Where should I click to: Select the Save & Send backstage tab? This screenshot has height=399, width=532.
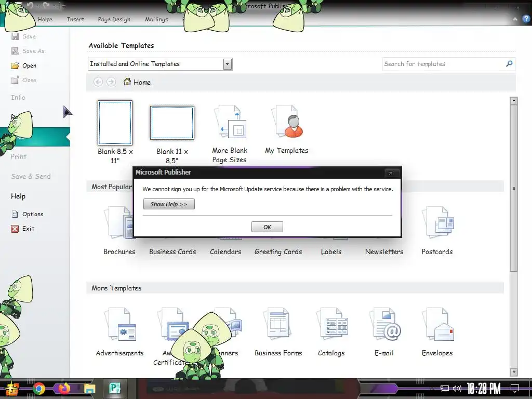point(31,177)
